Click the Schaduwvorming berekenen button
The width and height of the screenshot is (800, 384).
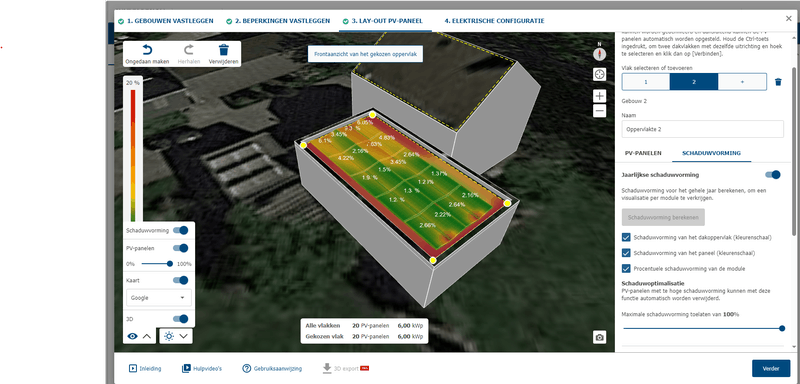pos(663,217)
